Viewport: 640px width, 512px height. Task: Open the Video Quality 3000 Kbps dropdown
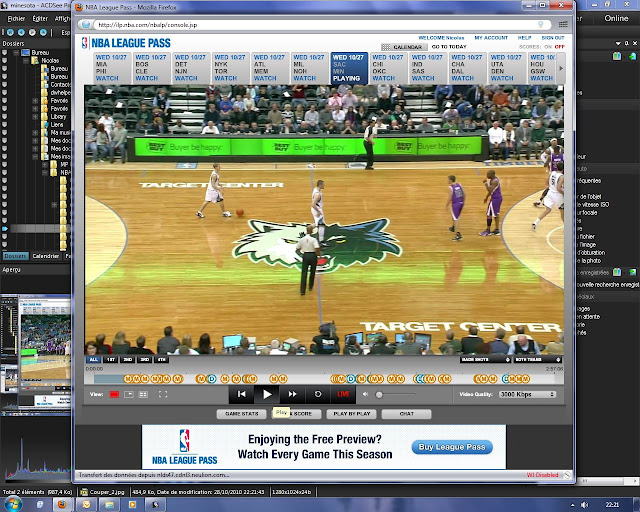point(527,394)
